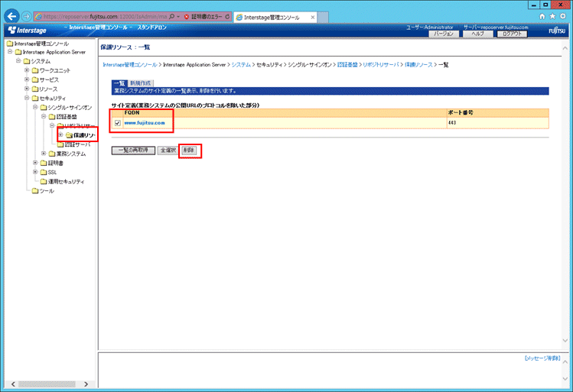The height and width of the screenshot is (392, 573).
Task: Expand the ワークユニット tree node
Action: (27, 70)
